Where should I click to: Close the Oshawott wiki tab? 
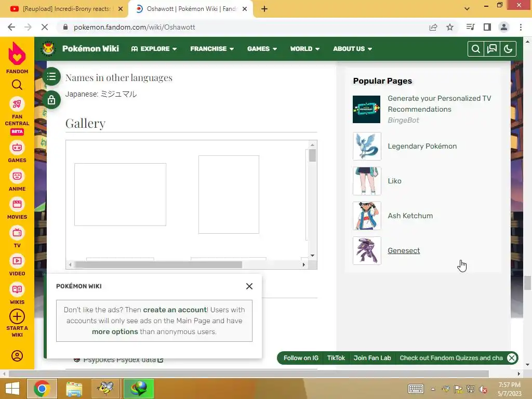(245, 9)
